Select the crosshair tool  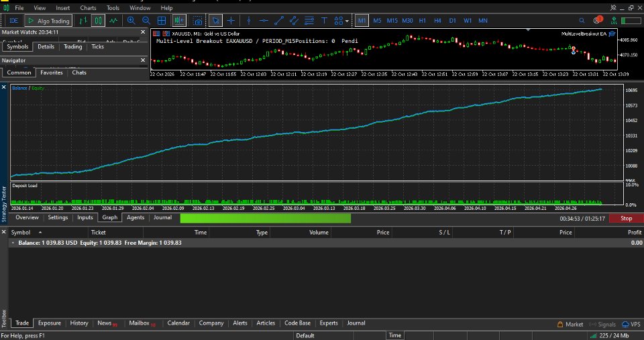click(231, 21)
